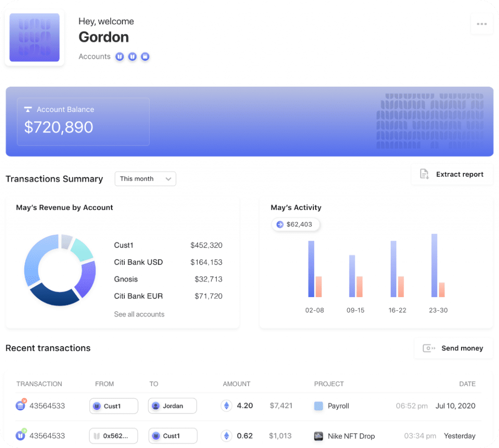Select the Cust1 revenue row
Viewport: 499px width, 448px height.
pyautogui.click(x=168, y=245)
